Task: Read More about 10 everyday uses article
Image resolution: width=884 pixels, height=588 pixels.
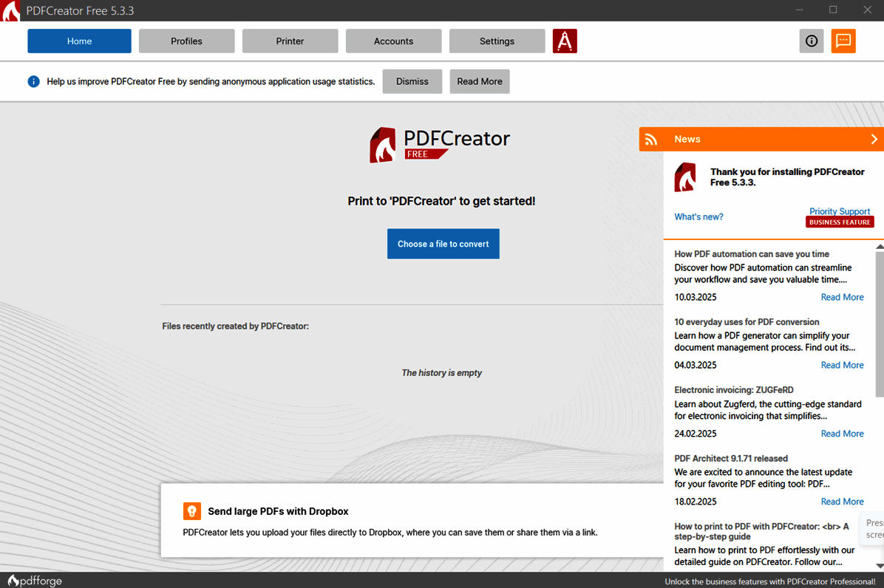Action: [x=843, y=366]
